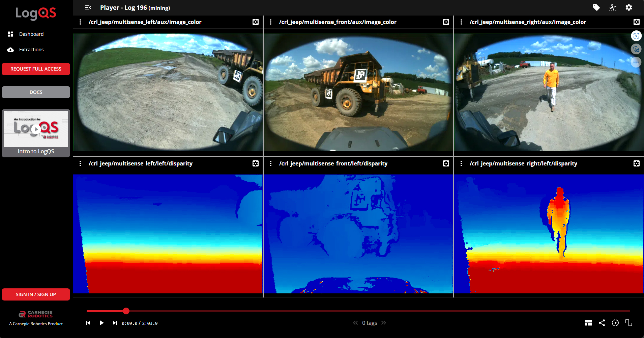Toggle fullscreen on the multisense_right disparity panel
The image size is (644, 338).
point(637,163)
